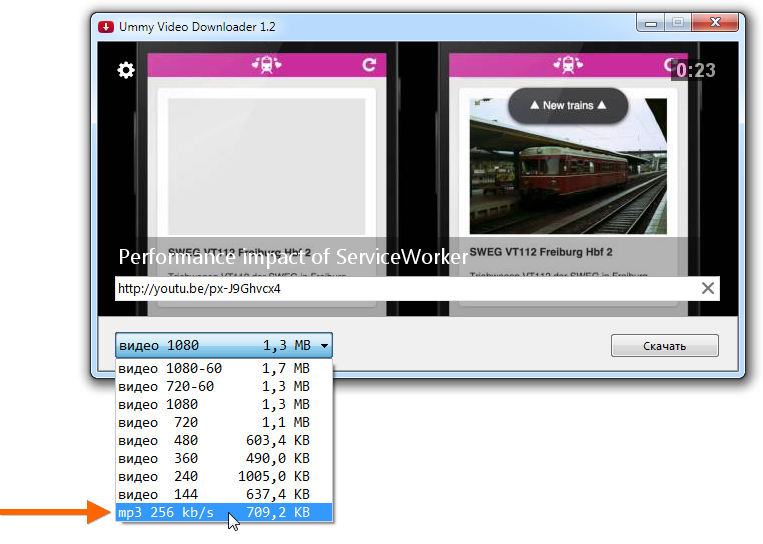Viewport: 763px width, 544px height.
Task: Choose mp3 256 kb/s audio option
Action: (x=224, y=512)
